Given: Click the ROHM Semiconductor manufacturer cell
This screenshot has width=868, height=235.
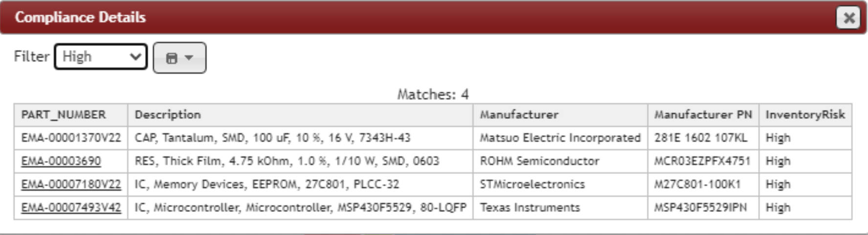Looking at the screenshot, I should pos(539,161).
